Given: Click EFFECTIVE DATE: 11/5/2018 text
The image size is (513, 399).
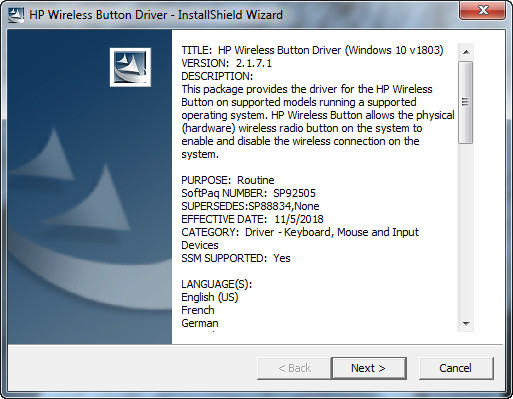Looking at the screenshot, I should [252, 219].
